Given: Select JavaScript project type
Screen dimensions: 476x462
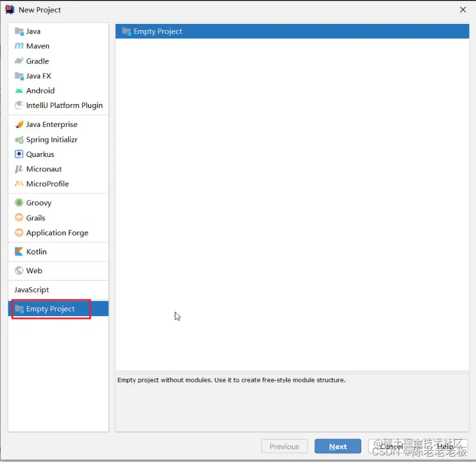Looking at the screenshot, I should (32, 290).
